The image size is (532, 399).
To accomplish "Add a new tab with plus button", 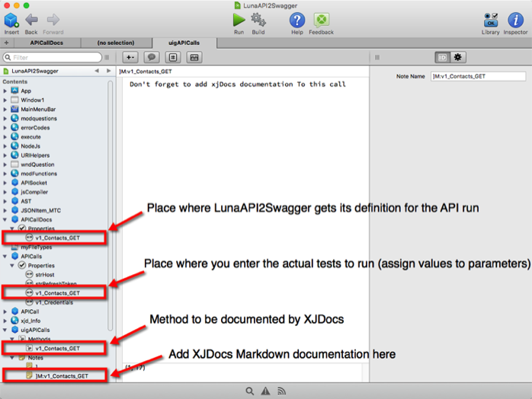I will 6,43.
